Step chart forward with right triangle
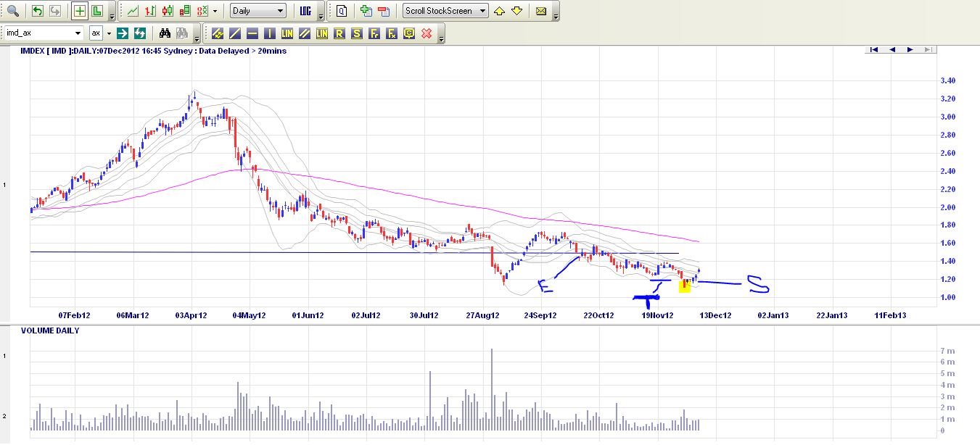 [x=910, y=49]
